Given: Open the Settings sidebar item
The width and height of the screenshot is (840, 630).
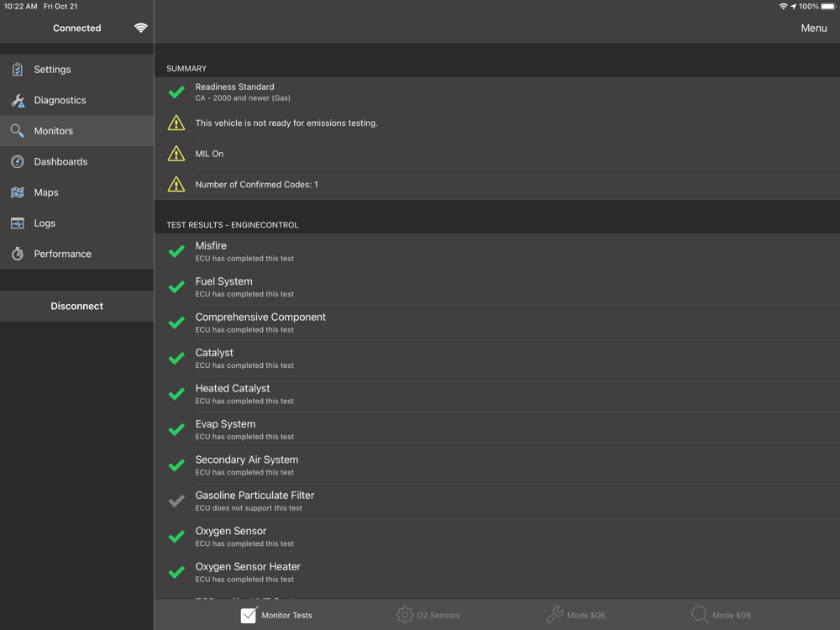Looking at the screenshot, I should pyautogui.click(x=77, y=69).
